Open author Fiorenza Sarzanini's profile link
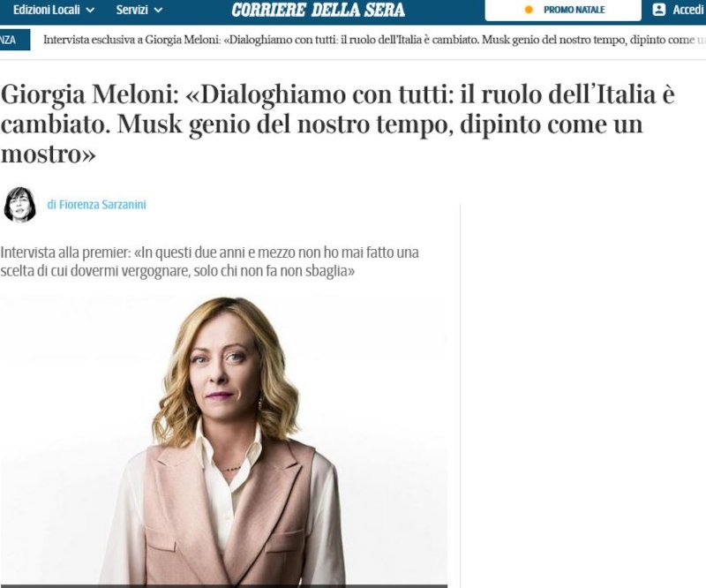The width and height of the screenshot is (706, 588). click(x=97, y=205)
